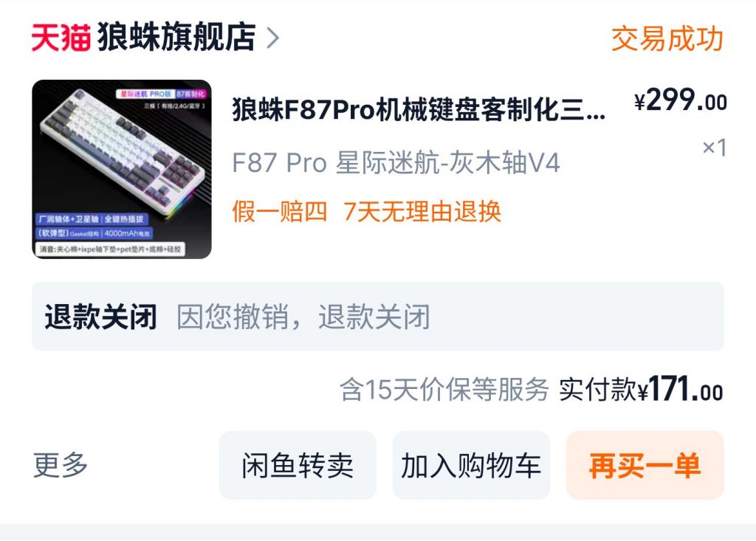Tap the 加入购物车 add to cart button
The height and width of the screenshot is (541, 756).
click(x=471, y=465)
